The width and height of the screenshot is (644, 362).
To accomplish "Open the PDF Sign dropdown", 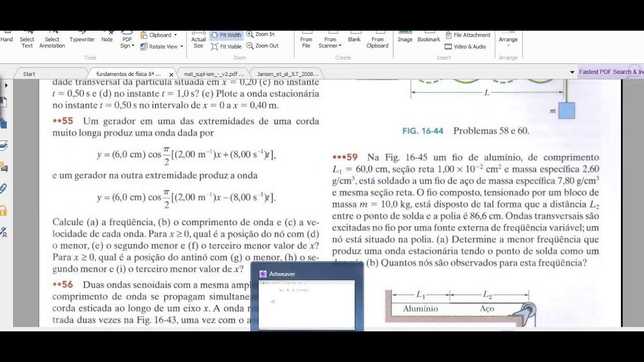I will (127, 39).
